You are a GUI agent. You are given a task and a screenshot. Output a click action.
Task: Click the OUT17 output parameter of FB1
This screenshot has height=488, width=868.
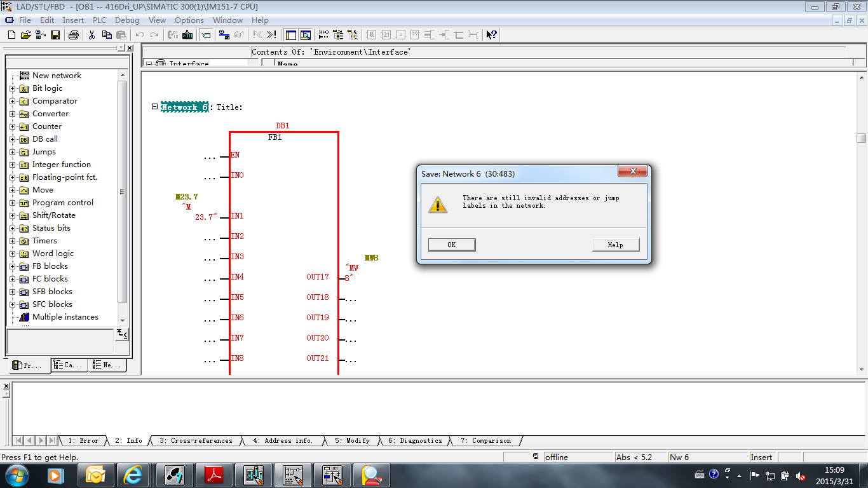click(x=318, y=277)
